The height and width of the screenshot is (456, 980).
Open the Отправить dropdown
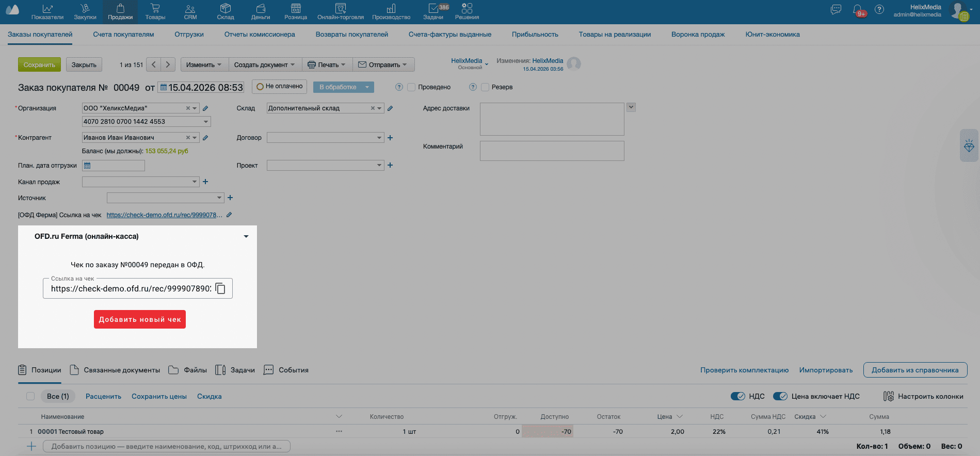click(383, 64)
